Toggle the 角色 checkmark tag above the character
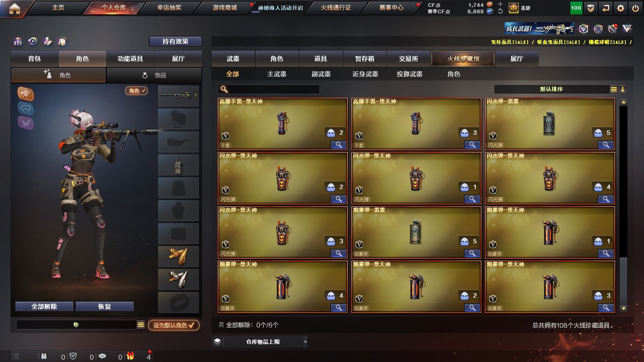The height and width of the screenshot is (362, 644). pos(136,91)
